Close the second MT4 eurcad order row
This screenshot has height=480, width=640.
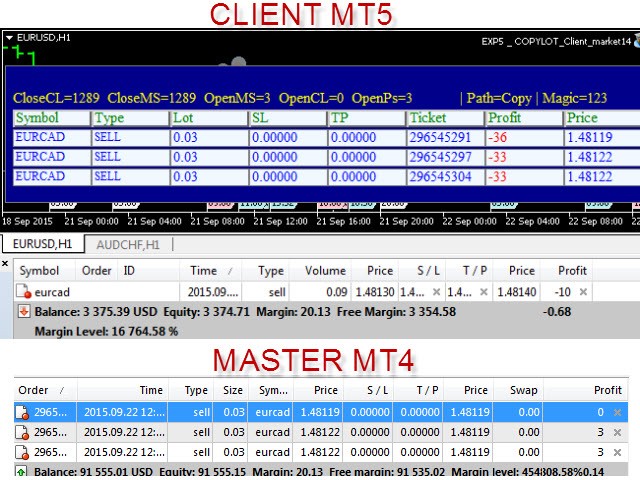click(618, 432)
